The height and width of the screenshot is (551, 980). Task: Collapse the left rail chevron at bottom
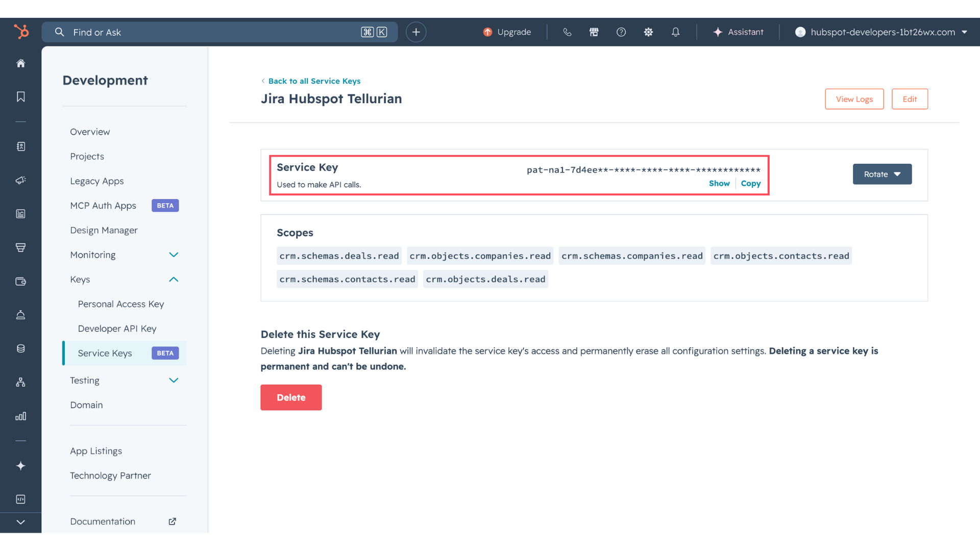click(20, 522)
